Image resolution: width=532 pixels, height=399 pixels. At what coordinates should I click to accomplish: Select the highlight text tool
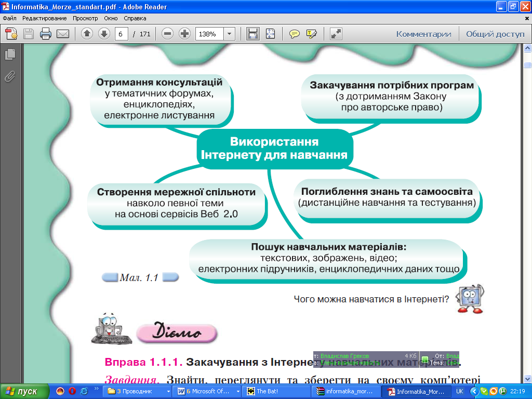(312, 34)
